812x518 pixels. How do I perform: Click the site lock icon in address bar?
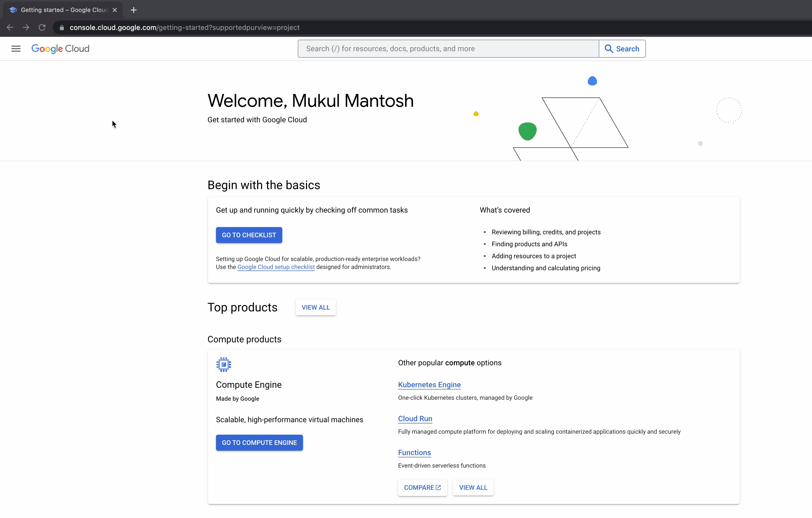click(62, 28)
